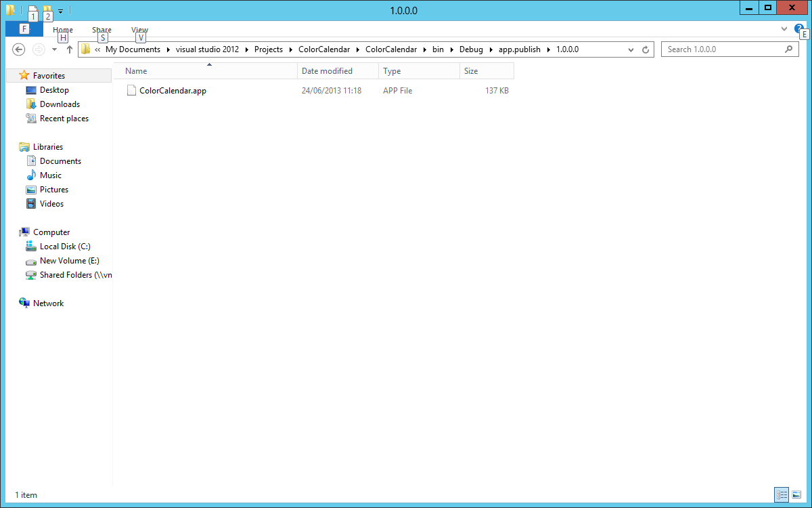
Task: Open the Home ribbon tab
Action: 63,30
